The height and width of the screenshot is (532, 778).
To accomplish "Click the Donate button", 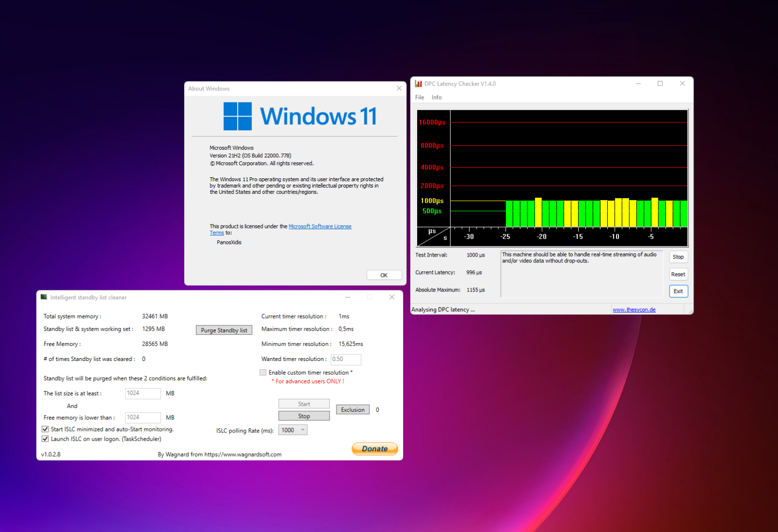I will coord(375,449).
